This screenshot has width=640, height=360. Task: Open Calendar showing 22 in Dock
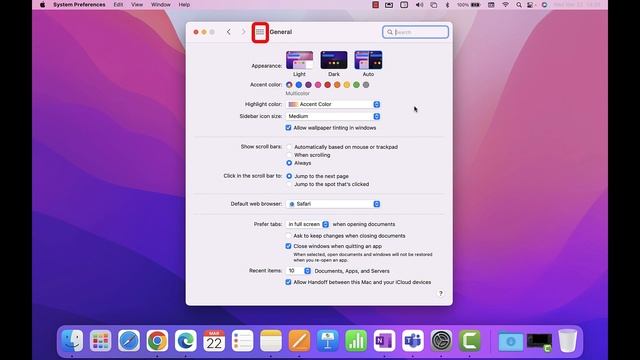214,340
